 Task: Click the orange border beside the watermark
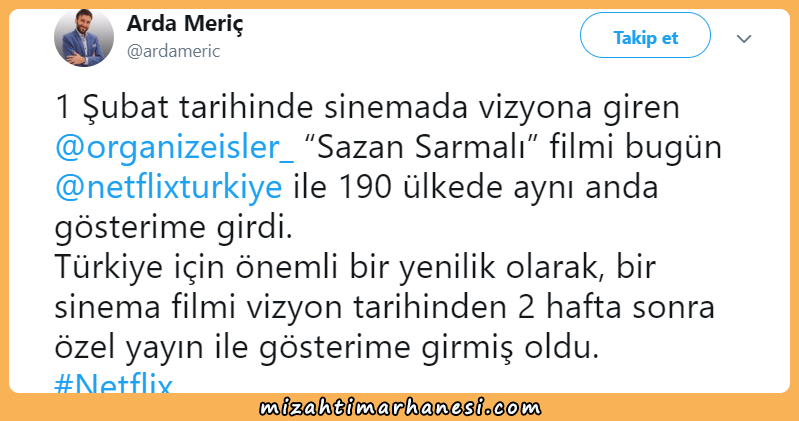tap(662, 408)
